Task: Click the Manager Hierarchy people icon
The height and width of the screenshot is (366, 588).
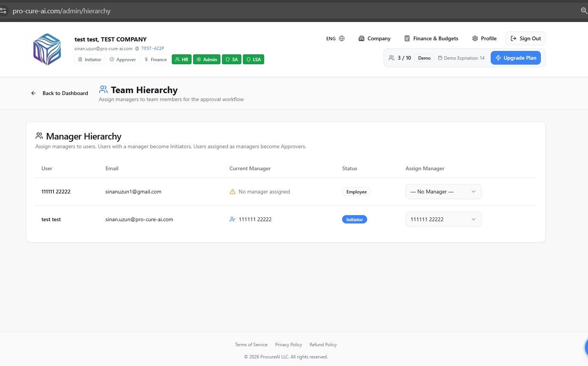Action: point(39,136)
